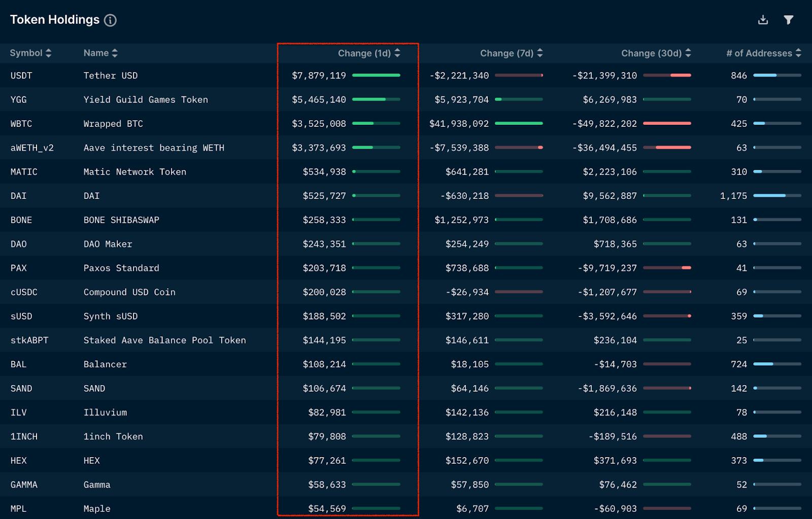The image size is (812, 519).
Task: Click DAI addresses count bar
Action: [x=777, y=195]
